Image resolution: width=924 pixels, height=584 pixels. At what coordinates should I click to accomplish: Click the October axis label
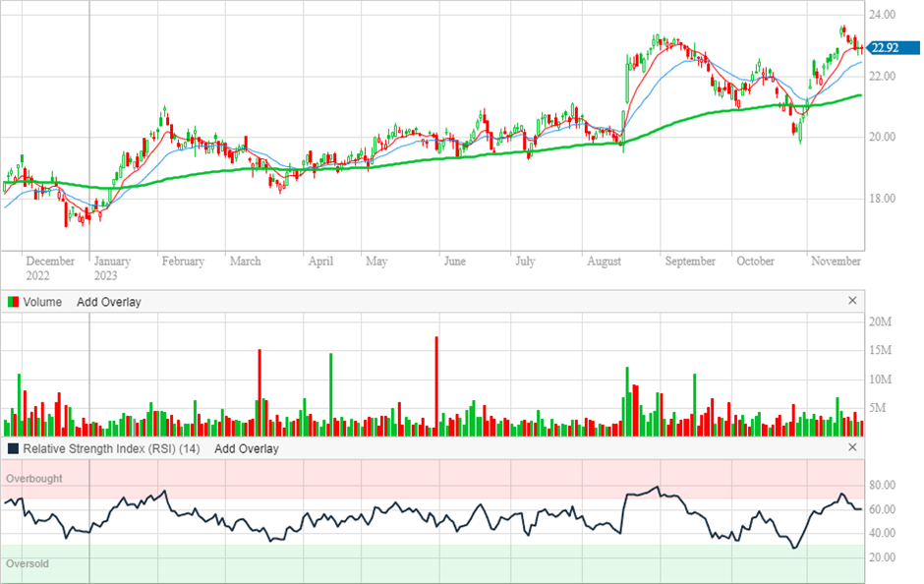click(x=755, y=262)
